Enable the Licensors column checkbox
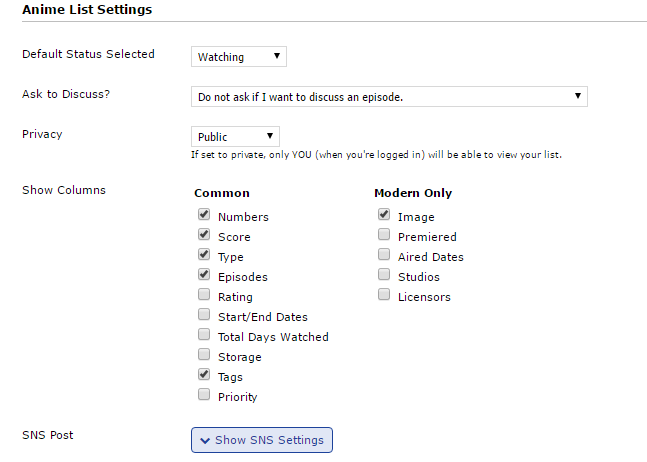 coord(384,295)
